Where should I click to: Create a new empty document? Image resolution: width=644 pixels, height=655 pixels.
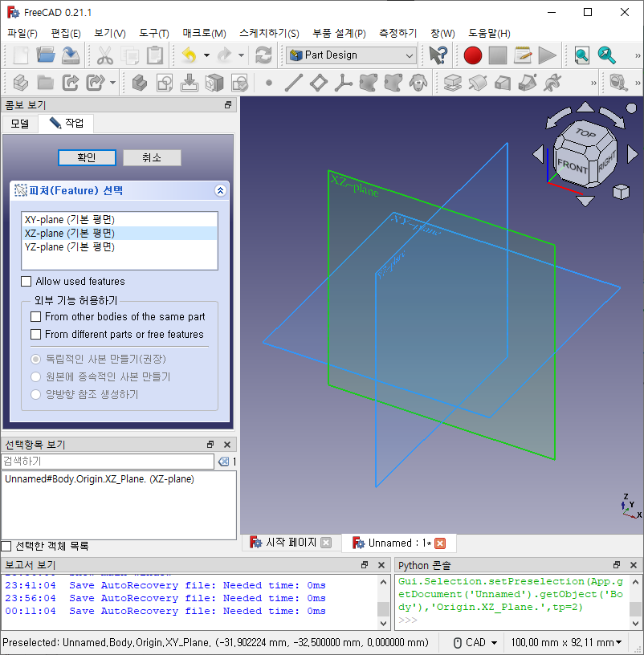point(21,55)
